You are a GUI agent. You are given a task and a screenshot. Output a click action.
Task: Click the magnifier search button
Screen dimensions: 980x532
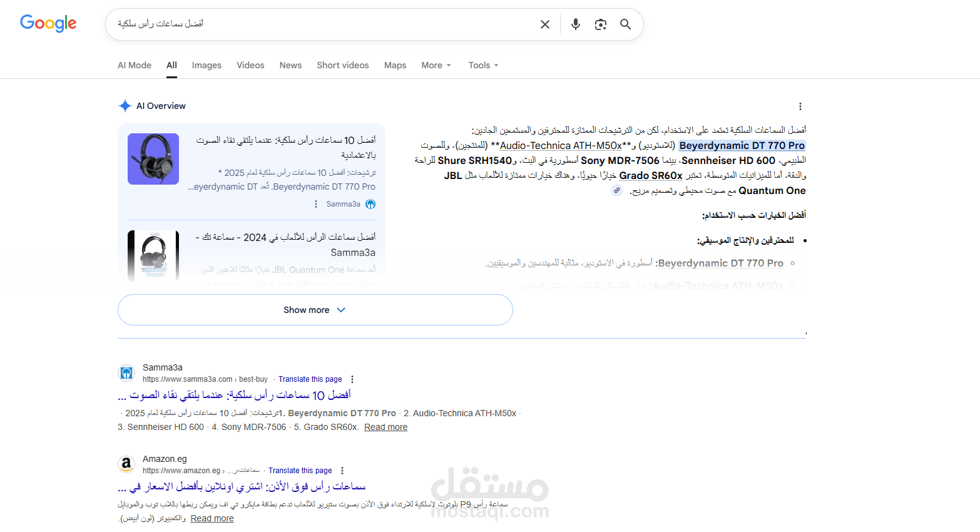[x=625, y=24]
